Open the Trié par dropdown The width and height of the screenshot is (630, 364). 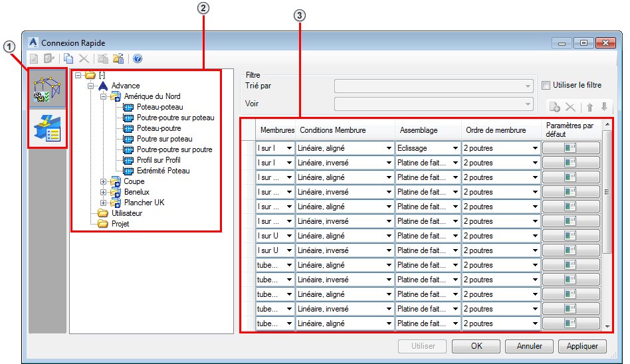coord(433,86)
